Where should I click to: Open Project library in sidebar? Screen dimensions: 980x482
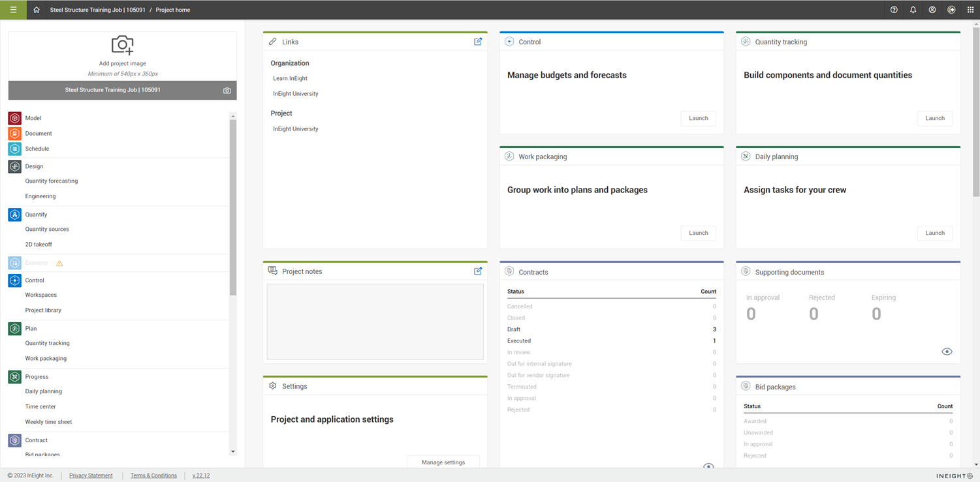[x=43, y=310]
